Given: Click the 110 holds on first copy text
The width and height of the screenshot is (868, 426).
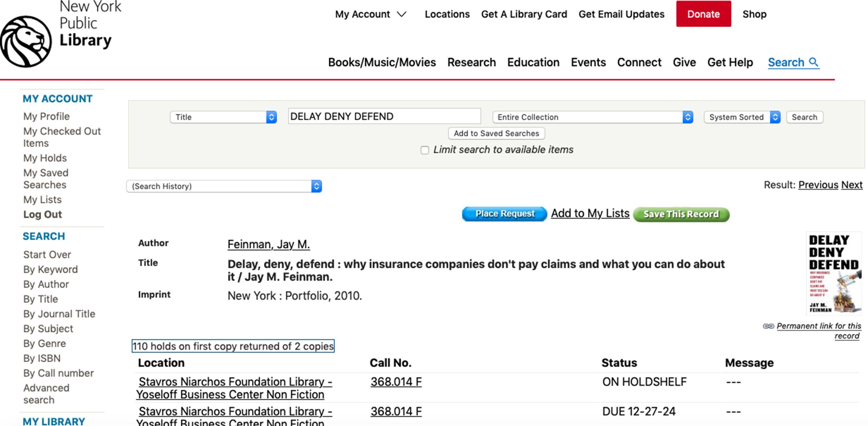Looking at the screenshot, I should pos(233,346).
